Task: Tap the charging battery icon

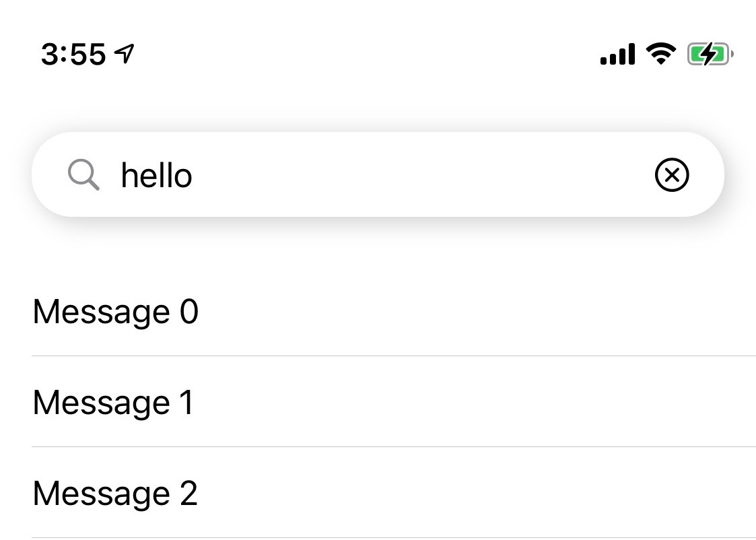Action: [x=710, y=54]
